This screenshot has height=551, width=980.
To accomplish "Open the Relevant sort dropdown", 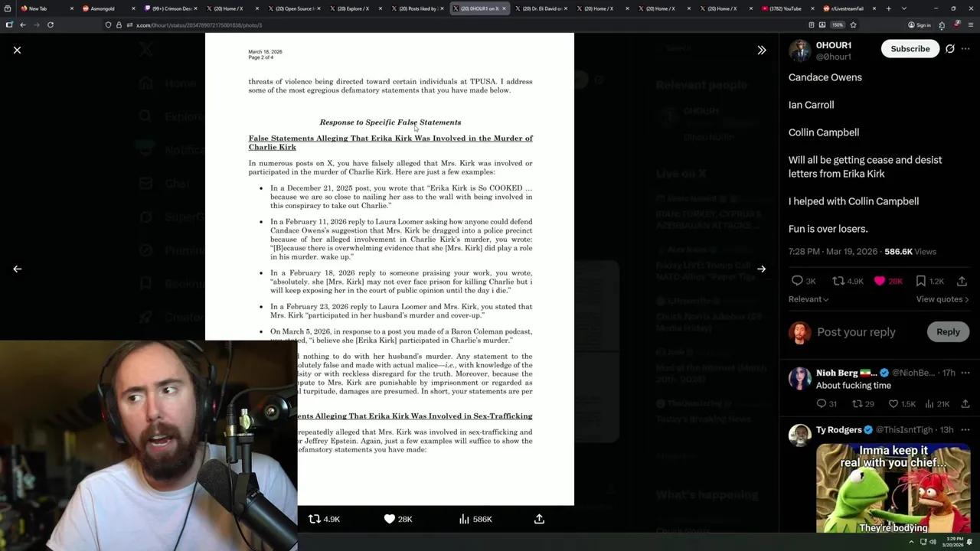I will coord(808,299).
